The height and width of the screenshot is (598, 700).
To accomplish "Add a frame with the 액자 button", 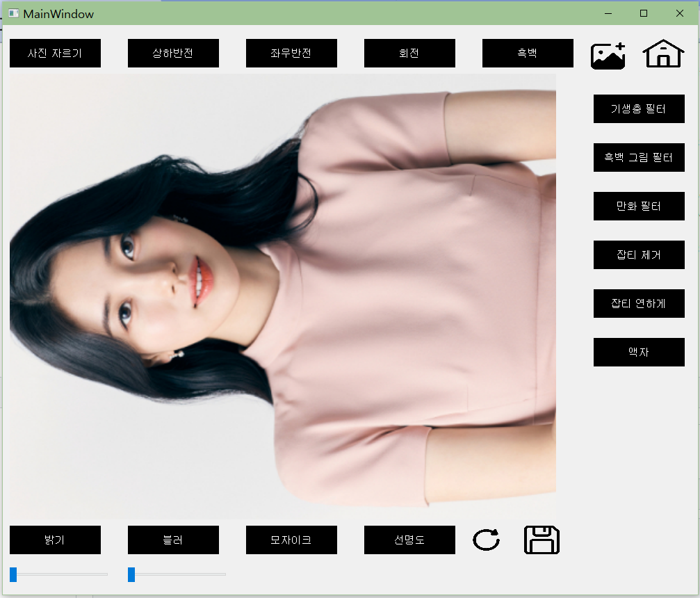I will 639,352.
